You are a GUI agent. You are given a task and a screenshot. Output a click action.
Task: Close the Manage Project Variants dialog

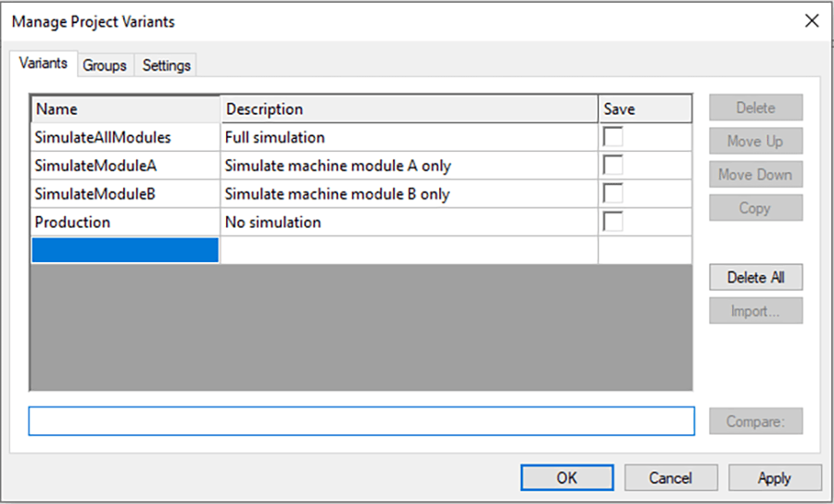812,20
